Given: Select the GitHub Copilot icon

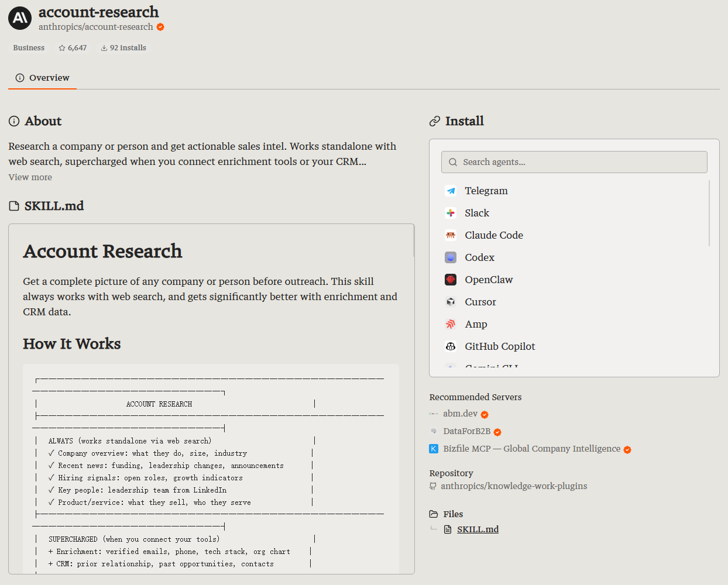Looking at the screenshot, I should (451, 346).
